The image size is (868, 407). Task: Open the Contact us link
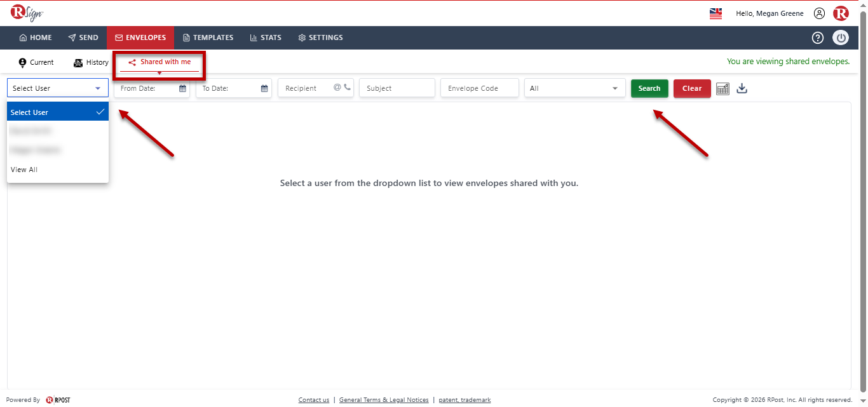click(314, 400)
